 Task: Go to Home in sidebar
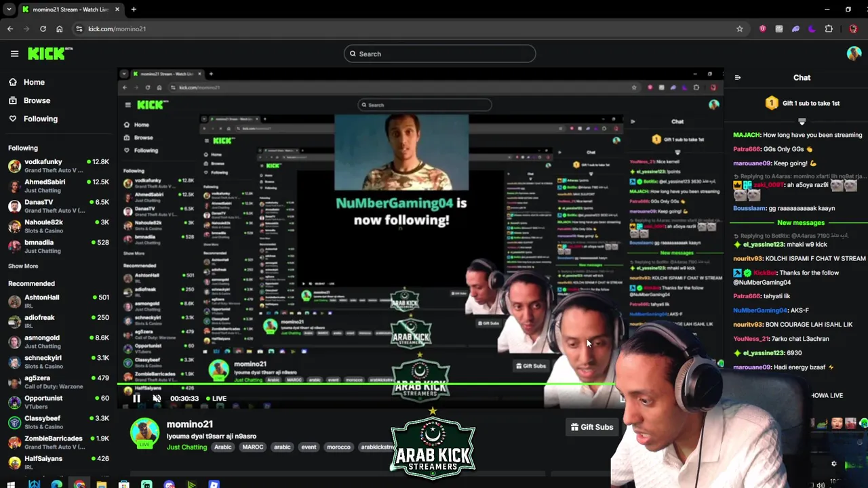[x=34, y=82]
